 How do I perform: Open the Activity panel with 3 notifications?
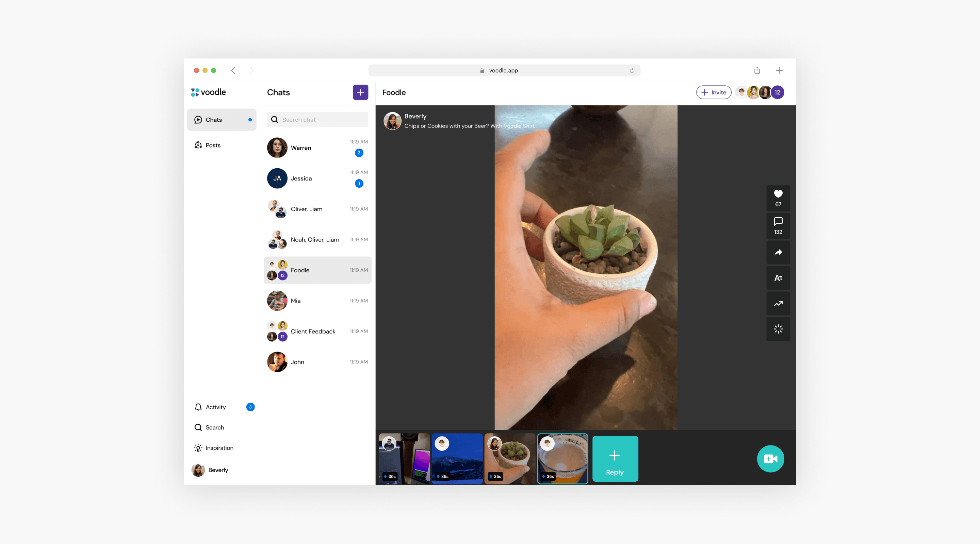click(x=215, y=406)
